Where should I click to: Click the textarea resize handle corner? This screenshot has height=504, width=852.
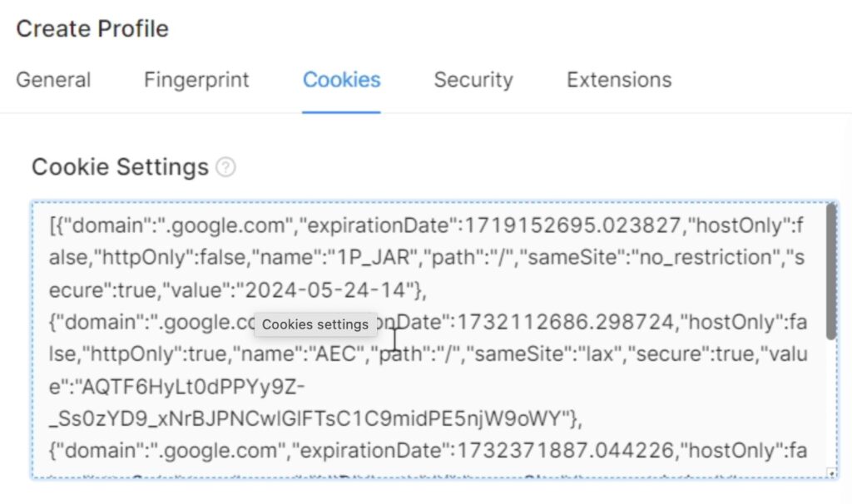pyautogui.click(x=832, y=473)
